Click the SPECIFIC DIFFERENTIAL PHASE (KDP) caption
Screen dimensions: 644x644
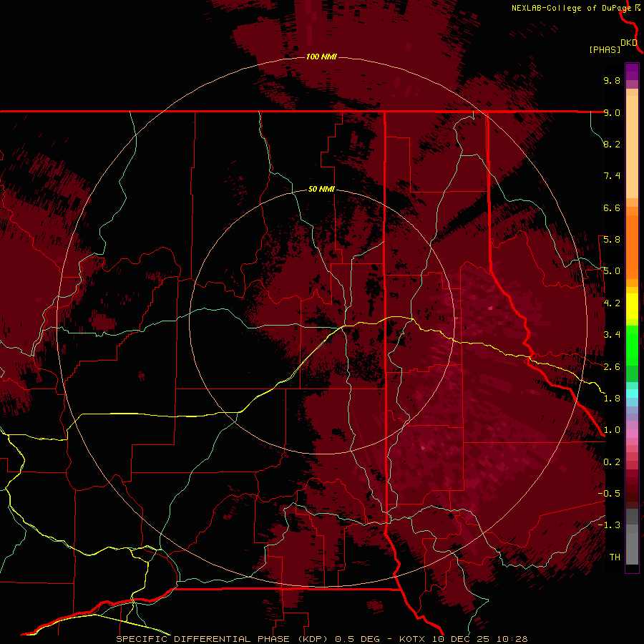(x=222, y=639)
